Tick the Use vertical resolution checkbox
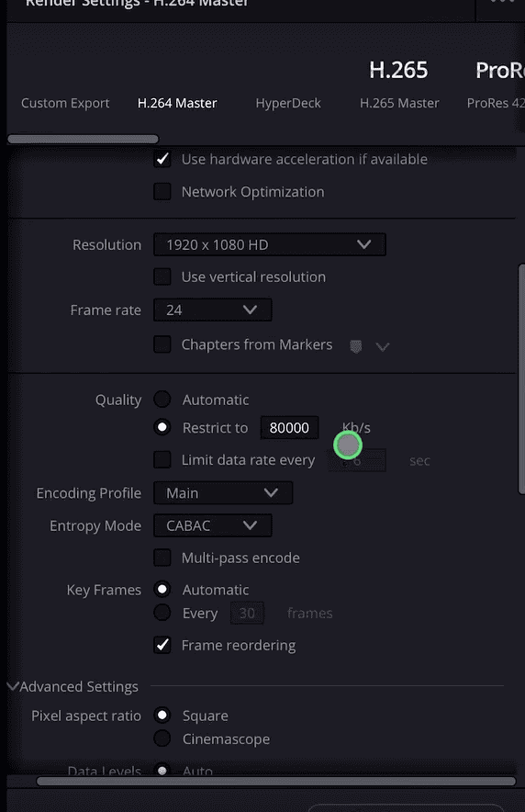 pyautogui.click(x=162, y=276)
